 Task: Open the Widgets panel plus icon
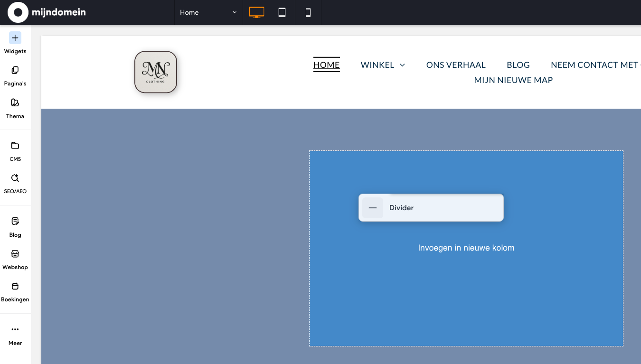15,38
